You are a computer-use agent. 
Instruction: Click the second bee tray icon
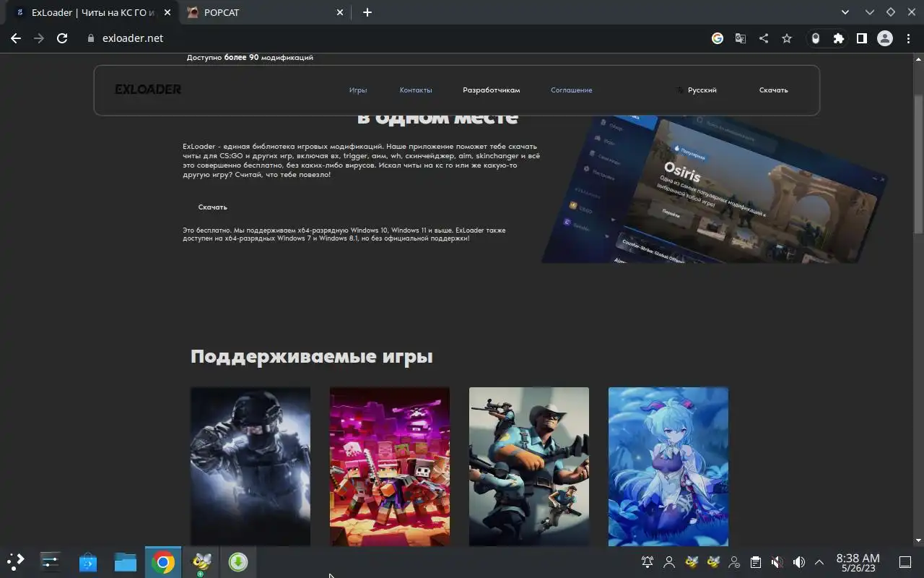[x=713, y=561]
